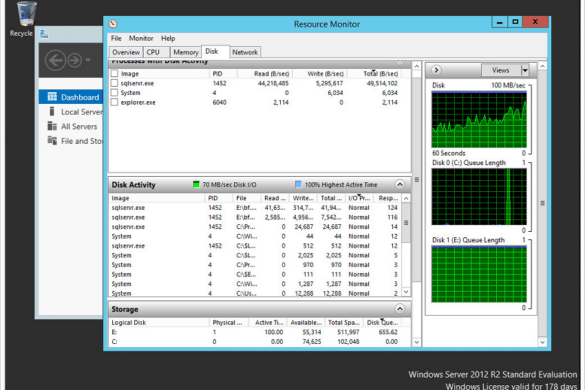The width and height of the screenshot is (585, 390).
Task: Click the Server Manager window icon
Action: click(44, 34)
